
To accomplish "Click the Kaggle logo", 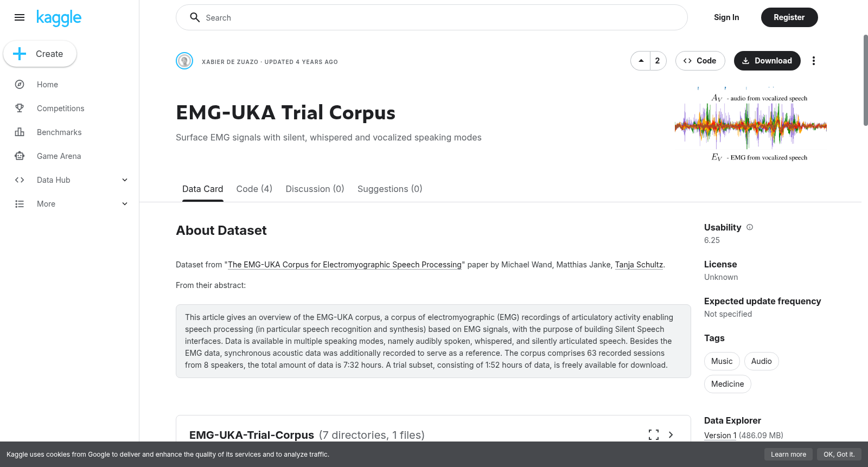I will pos(59,18).
